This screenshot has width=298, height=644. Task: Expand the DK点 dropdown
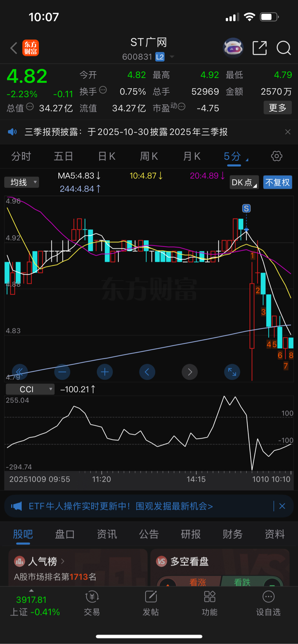click(x=244, y=182)
